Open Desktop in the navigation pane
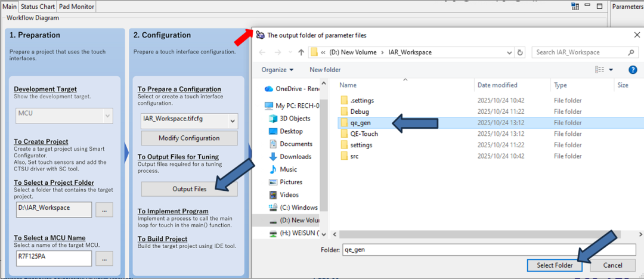The width and height of the screenshot is (644, 279). [x=286, y=131]
